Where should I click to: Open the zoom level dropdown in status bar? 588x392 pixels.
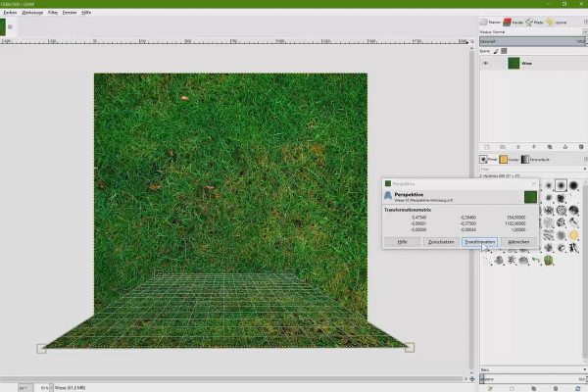coord(51,388)
